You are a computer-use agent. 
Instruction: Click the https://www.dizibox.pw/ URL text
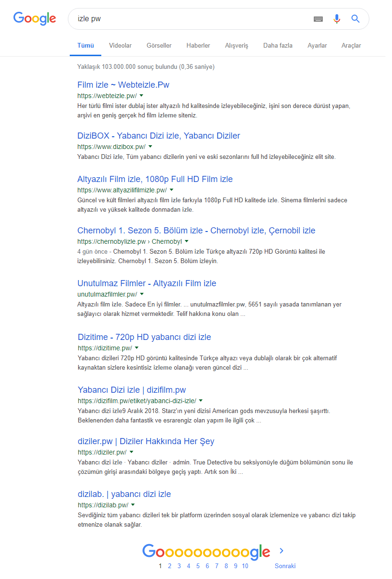pos(112,147)
